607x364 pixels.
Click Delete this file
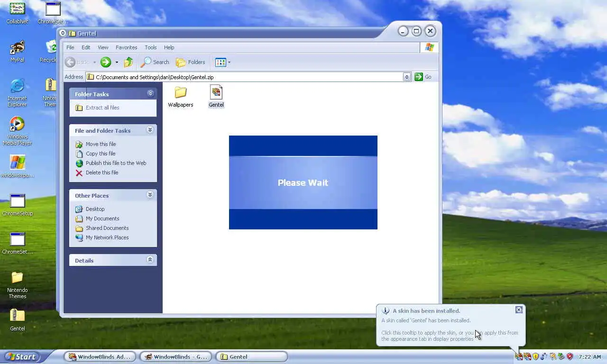(97, 173)
